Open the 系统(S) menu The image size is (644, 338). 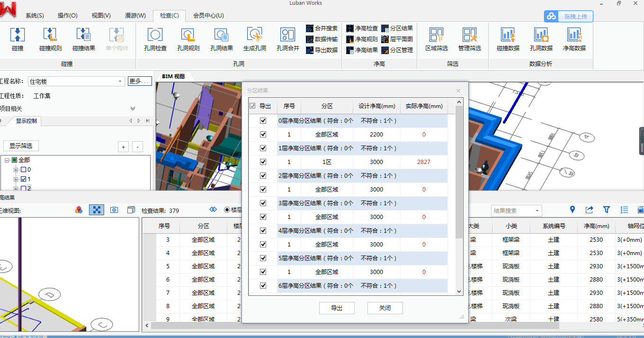coord(35,16)
